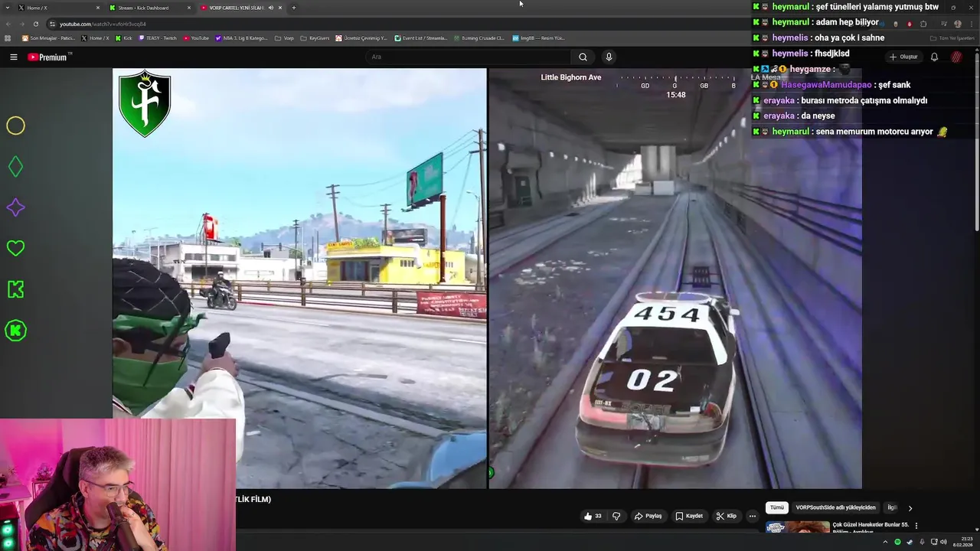Save the video with Kaydet
The image size is (980, 551).
click(689, 516)
